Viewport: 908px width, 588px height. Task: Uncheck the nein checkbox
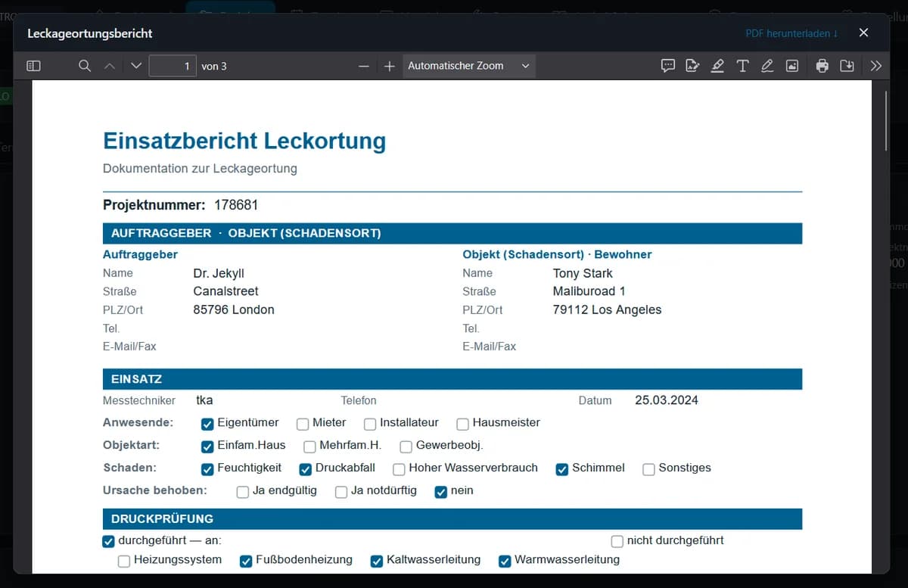(441, 492)
